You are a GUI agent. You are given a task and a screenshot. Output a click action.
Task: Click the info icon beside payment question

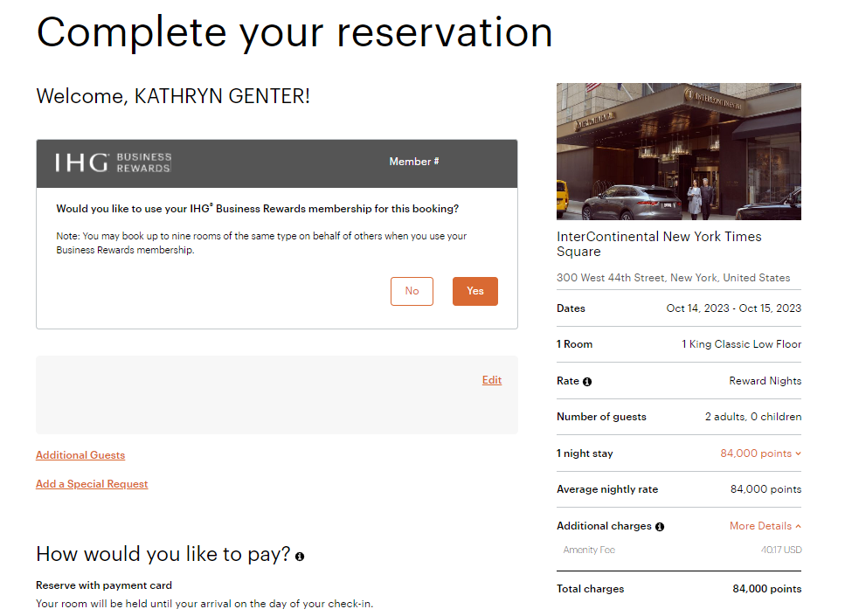(x=299, y=556)
